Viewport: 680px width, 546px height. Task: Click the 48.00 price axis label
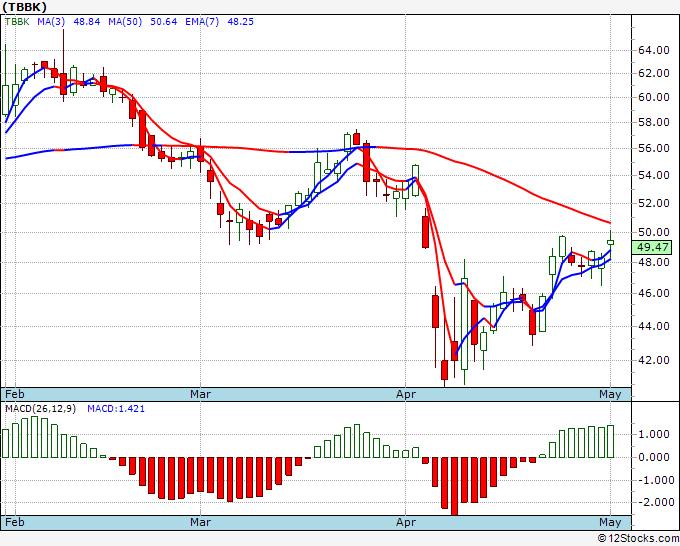click(654, 262)
